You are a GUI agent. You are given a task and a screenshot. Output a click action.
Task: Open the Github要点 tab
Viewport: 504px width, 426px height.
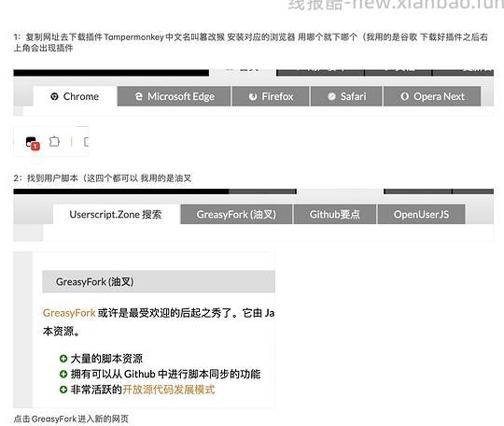tap(335, 214)
